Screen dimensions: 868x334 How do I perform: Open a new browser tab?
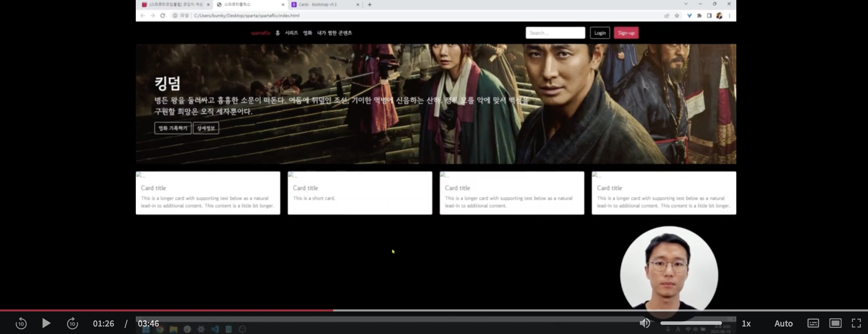[370, 4]
